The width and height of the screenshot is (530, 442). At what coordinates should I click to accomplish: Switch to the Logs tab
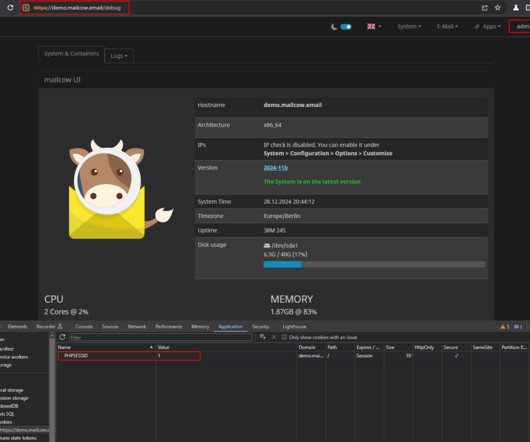(119, 56)
